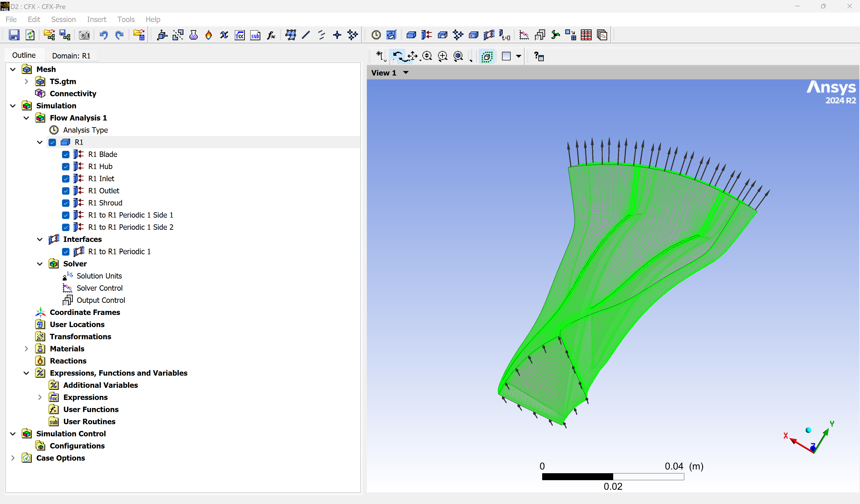Screen dimensions: 860x504
Task: Toggle R1 to R1 Periodic 1 Side 1 checkbox
Action: pos(66,215)
